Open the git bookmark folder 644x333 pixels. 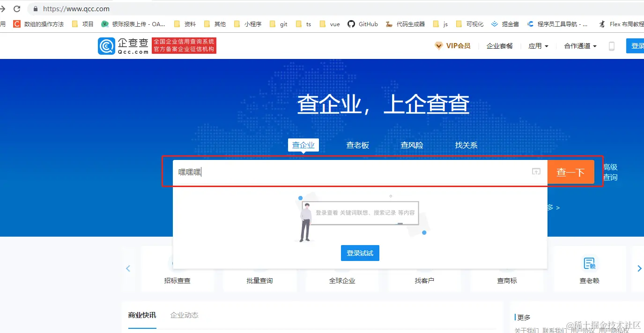point(278,24)
